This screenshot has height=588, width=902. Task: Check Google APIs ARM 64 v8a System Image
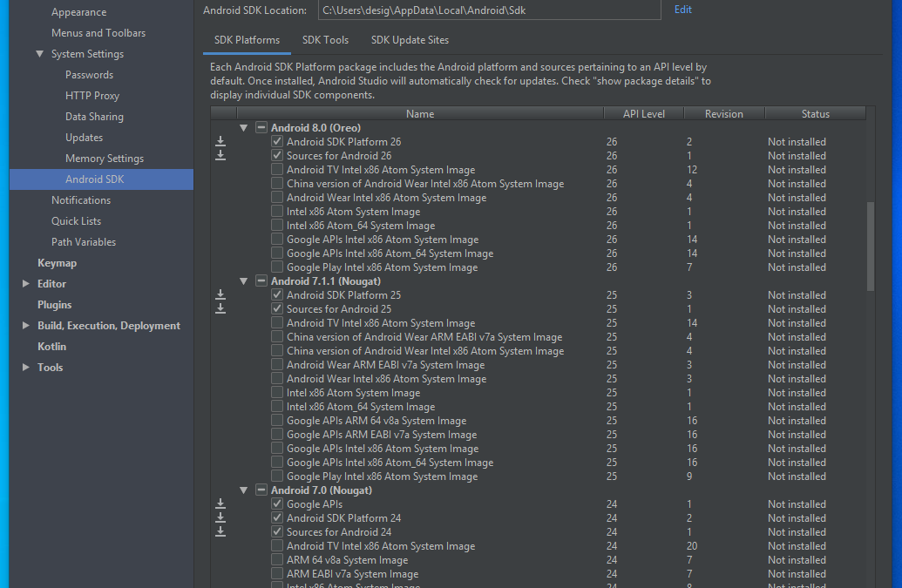(277, 421)
